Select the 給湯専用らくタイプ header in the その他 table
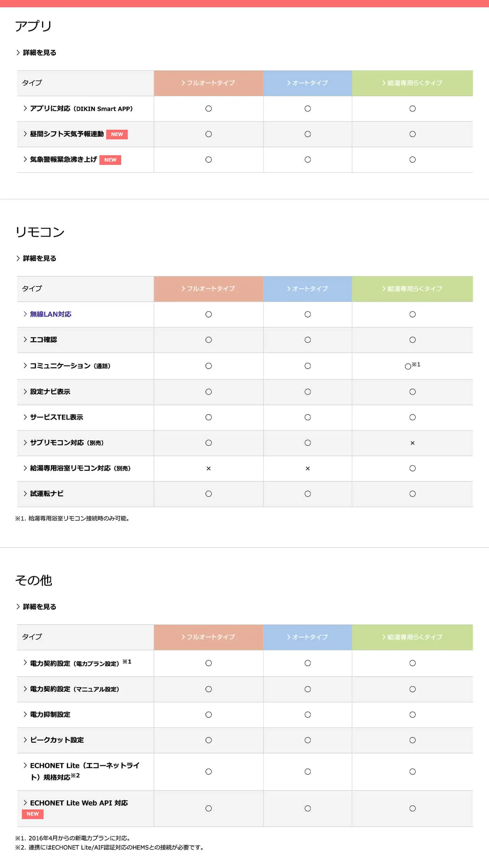The image size is (489, 868). (412, 637)
